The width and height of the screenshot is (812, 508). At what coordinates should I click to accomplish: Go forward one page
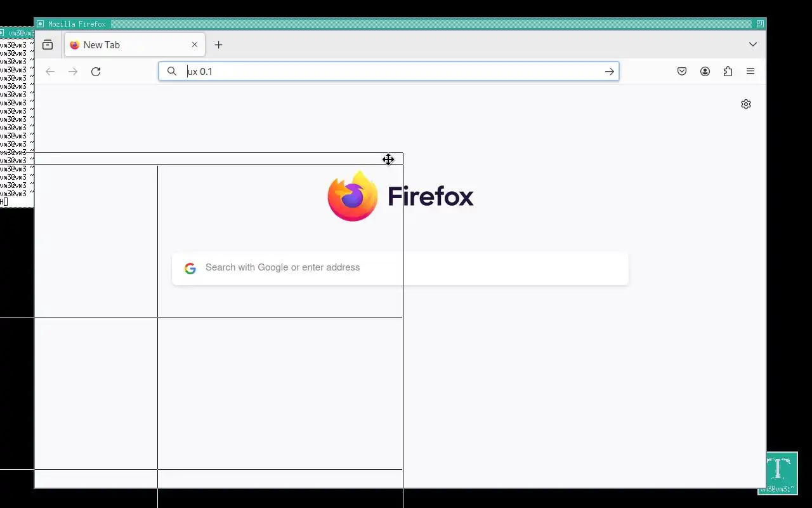point(73,72)
